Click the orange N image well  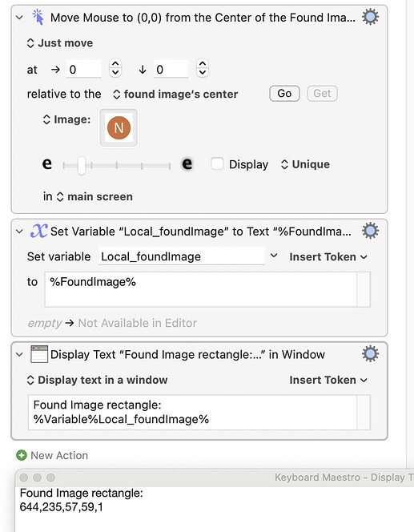(x=119, y=128)
